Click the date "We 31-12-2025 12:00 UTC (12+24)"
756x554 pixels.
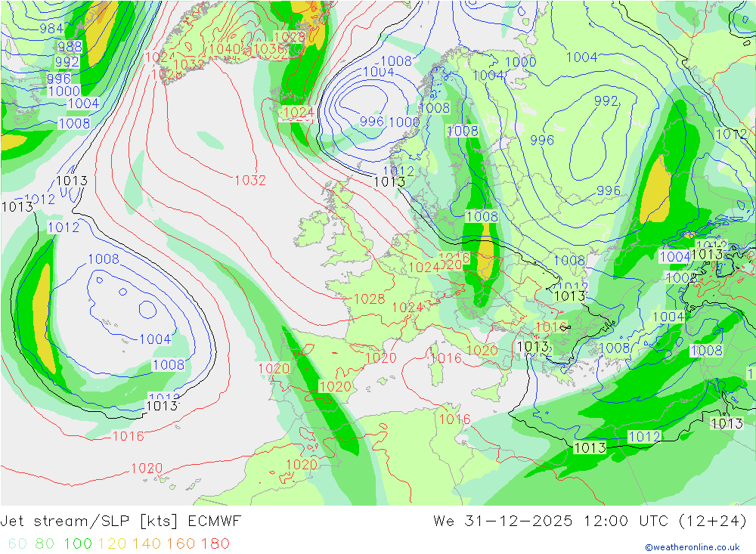pyautogui.click(x=590, y=522)
